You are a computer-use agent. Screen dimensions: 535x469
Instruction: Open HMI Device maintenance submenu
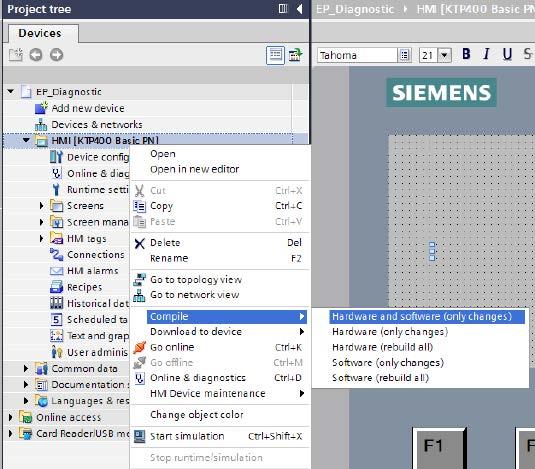point(220,393)
